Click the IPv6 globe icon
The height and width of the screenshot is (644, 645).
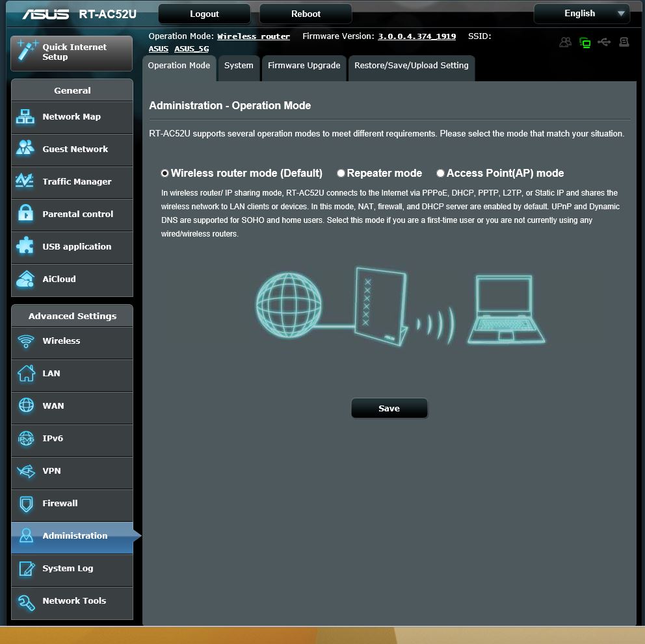click(26, 439)
